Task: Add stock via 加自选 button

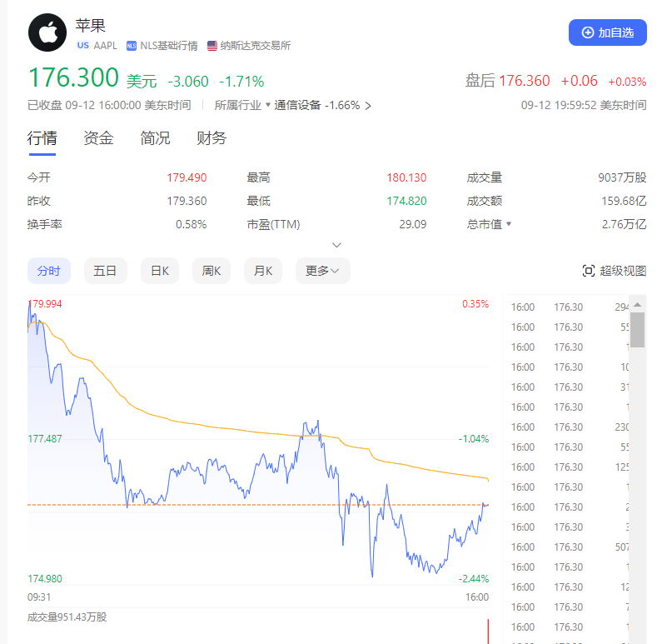Action: [608, 32]
